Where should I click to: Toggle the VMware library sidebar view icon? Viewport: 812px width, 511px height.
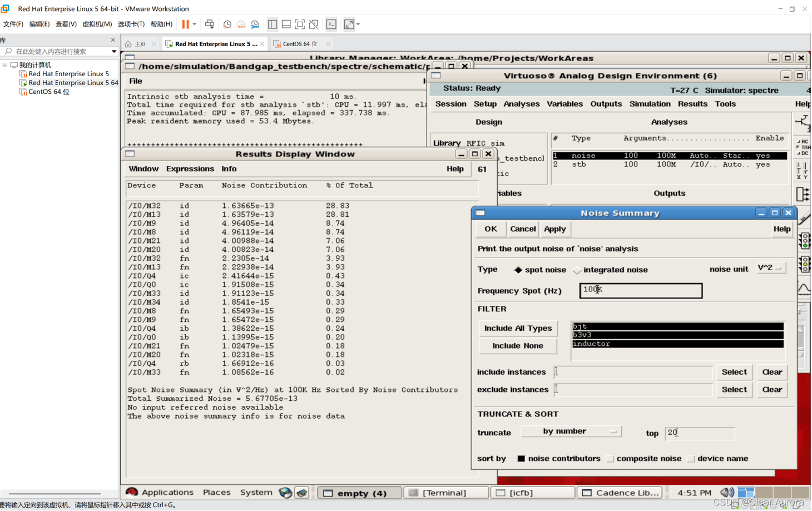(x=273, y=24)
